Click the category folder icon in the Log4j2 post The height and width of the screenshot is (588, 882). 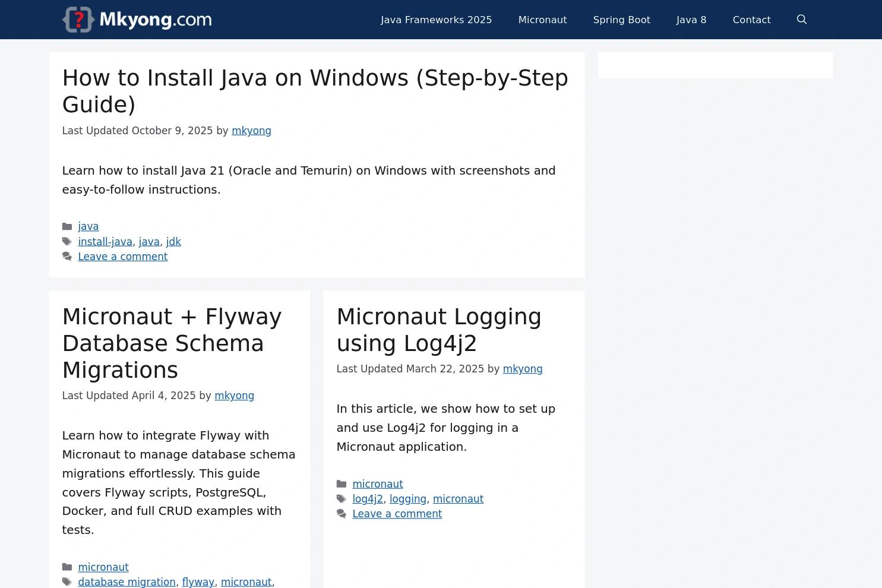click(342, 484)
